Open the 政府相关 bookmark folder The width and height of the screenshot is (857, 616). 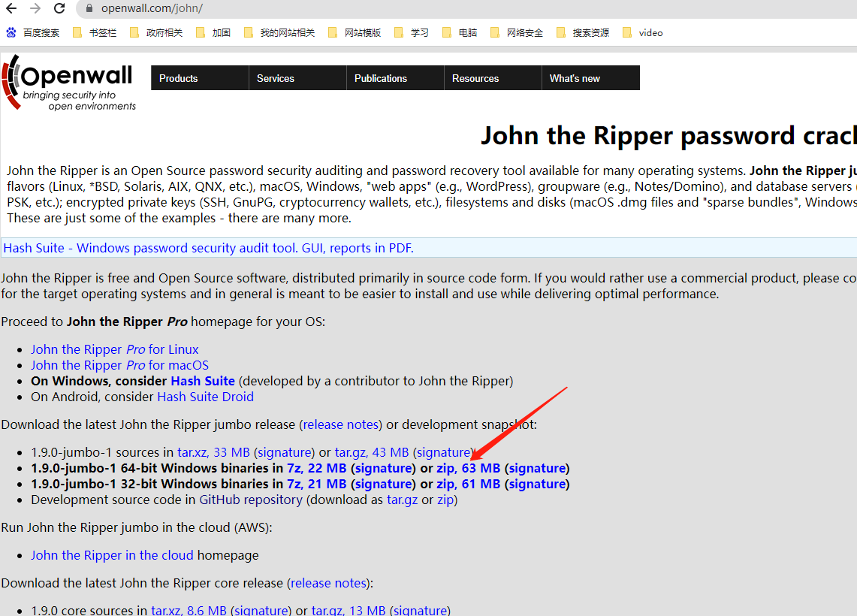(156, 33)
